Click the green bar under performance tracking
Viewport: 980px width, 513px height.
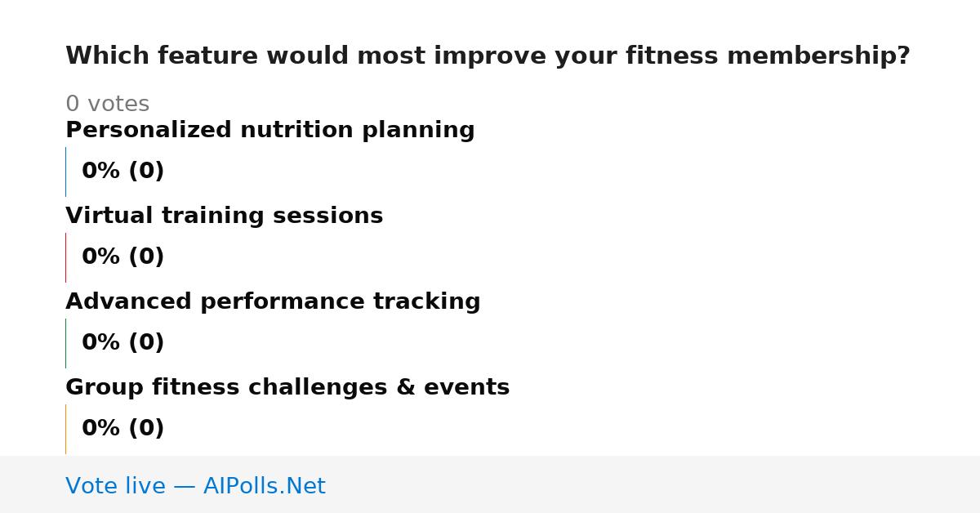tap(65, 343)
